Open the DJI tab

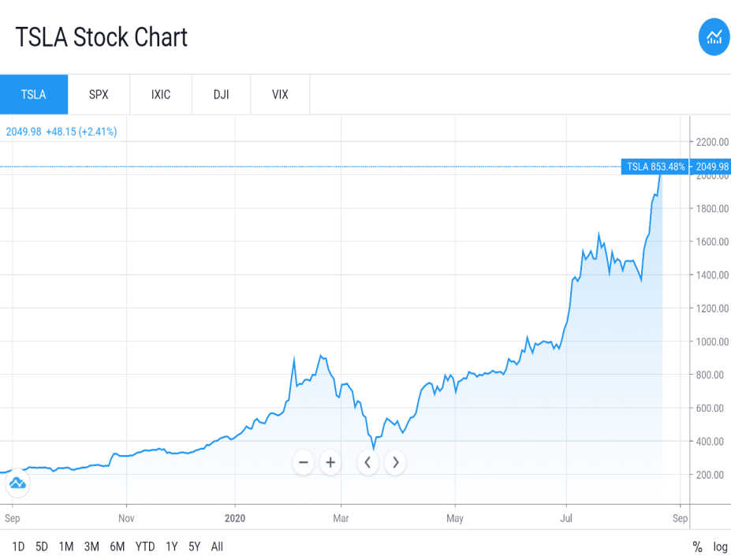click(222, 95)
